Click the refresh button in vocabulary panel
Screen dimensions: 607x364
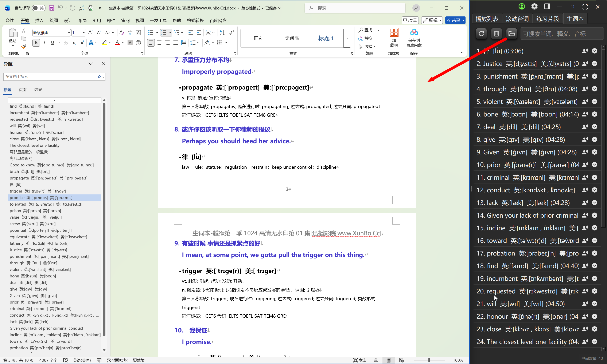(x=481, y=33)
